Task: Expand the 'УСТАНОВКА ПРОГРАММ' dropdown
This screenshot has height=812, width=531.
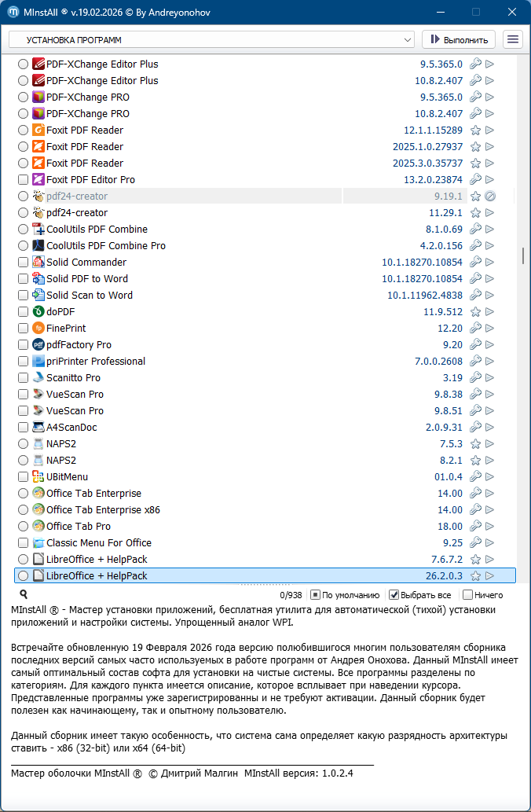Action: 407,39
